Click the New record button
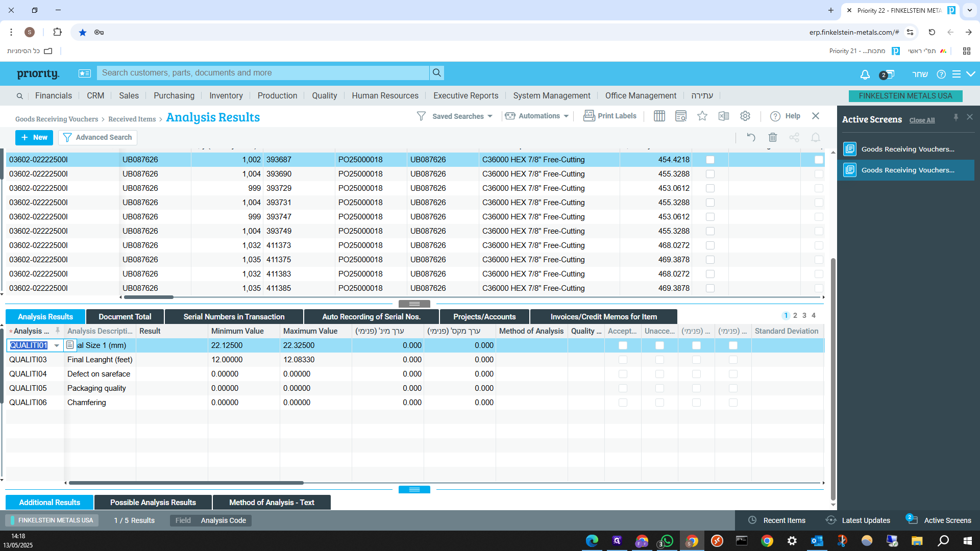The height and width of the screenshot is (551, 980). tap(34, 137)
